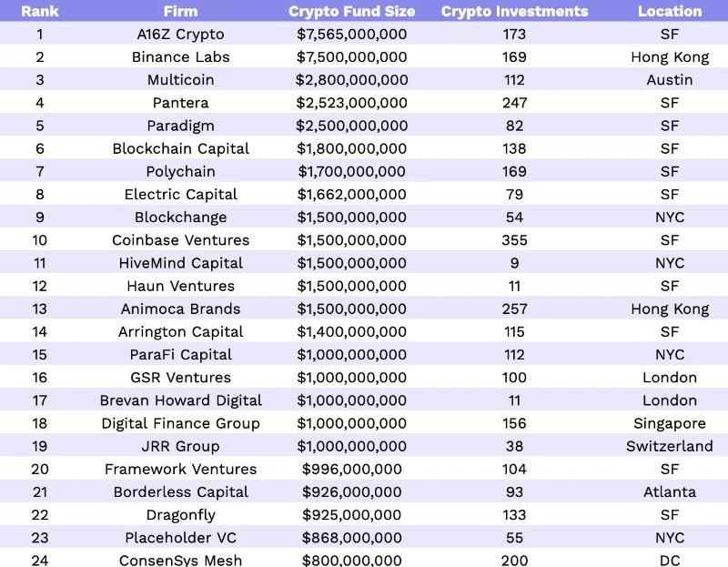Click the Atlanta location cell
Image resolution: width=728 pixels, height=567 pixels.
coord(670,491)
